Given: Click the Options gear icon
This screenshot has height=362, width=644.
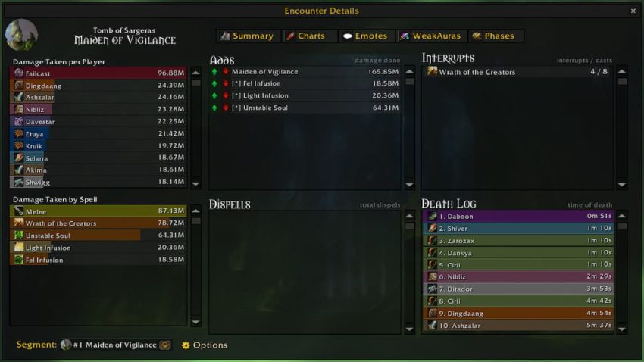Looking at the screenshot, I should pos(186,345).
